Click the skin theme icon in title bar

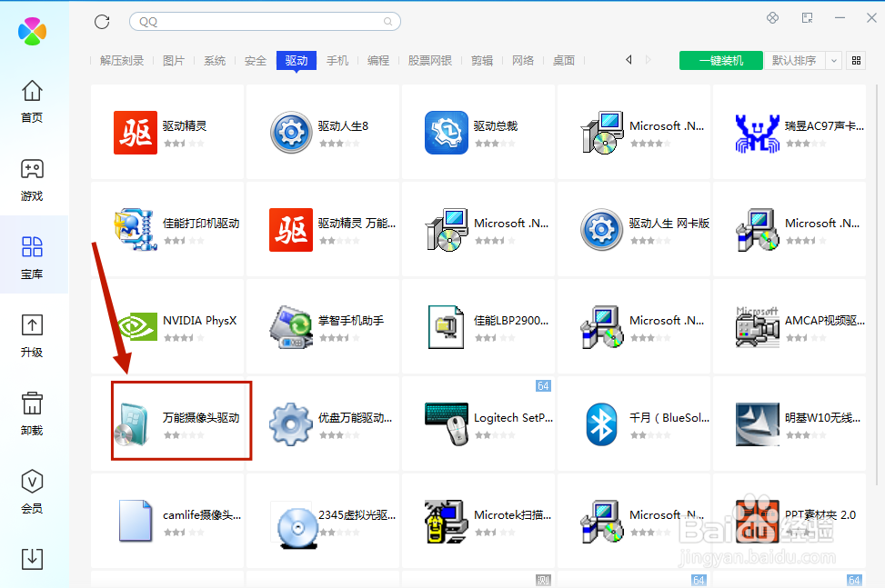pos(773,18)
